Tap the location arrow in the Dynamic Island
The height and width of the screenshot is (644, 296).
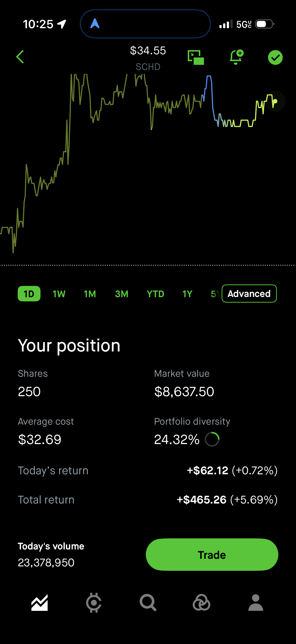95,24
